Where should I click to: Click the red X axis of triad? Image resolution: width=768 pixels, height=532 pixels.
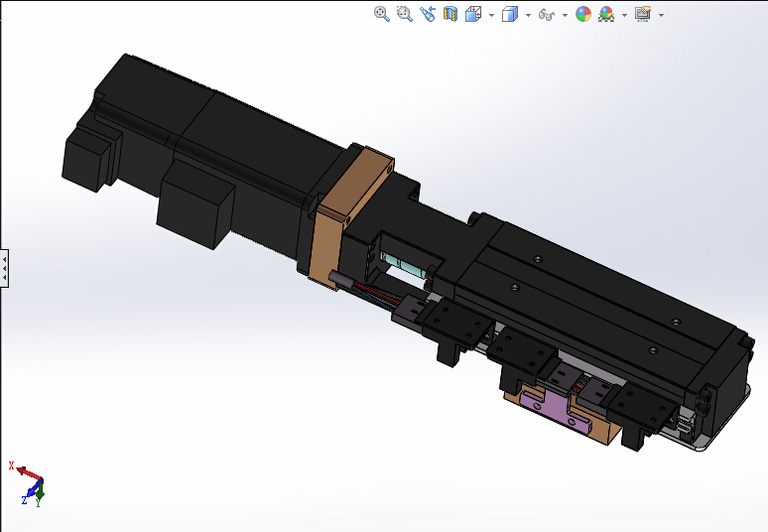coord(30,473)
